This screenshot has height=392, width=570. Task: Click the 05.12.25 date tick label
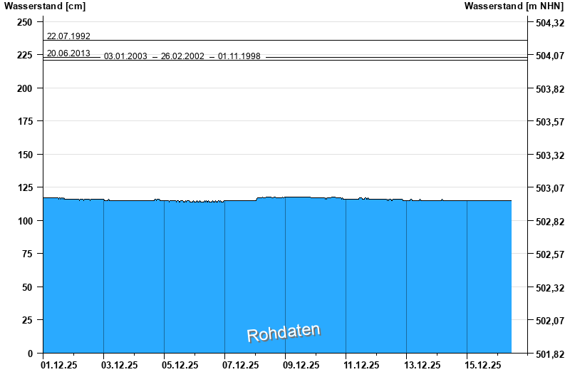coord(180,366)
